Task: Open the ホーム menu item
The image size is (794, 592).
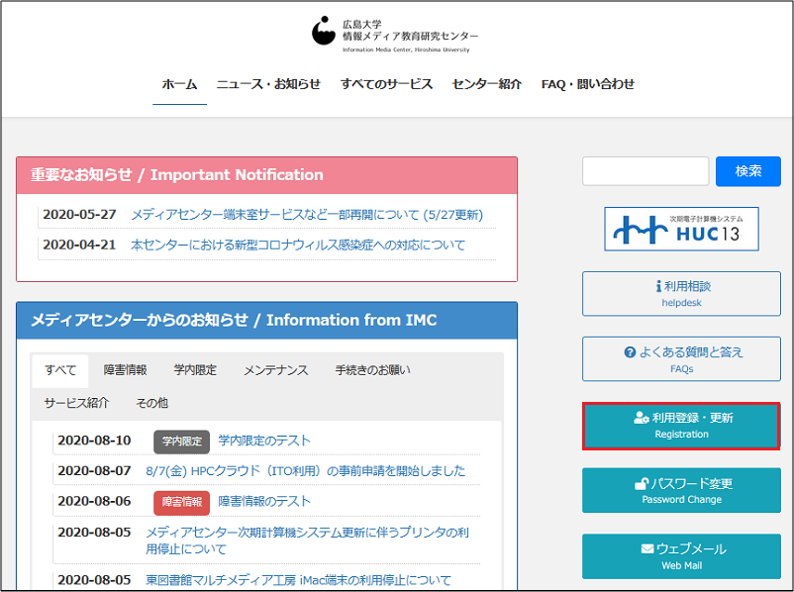Action: pos(180,84)
